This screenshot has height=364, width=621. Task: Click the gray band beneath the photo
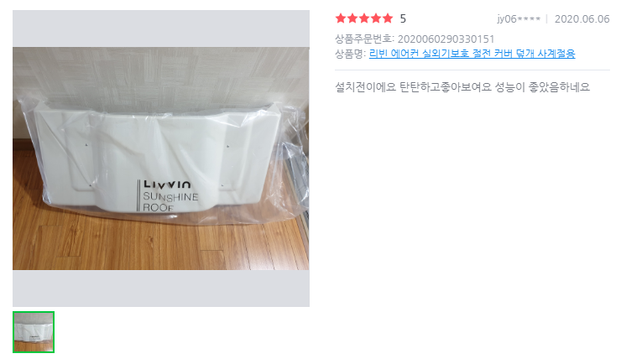pyautogui.click(x=161, y=289)
